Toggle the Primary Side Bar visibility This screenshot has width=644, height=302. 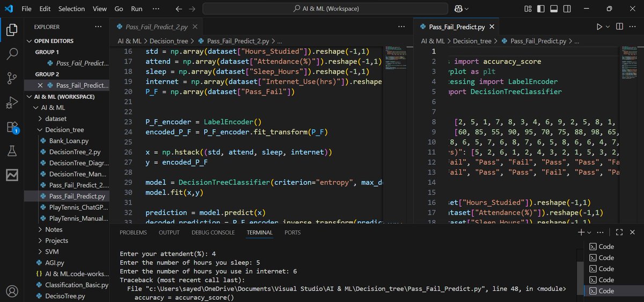pos(541,9)
